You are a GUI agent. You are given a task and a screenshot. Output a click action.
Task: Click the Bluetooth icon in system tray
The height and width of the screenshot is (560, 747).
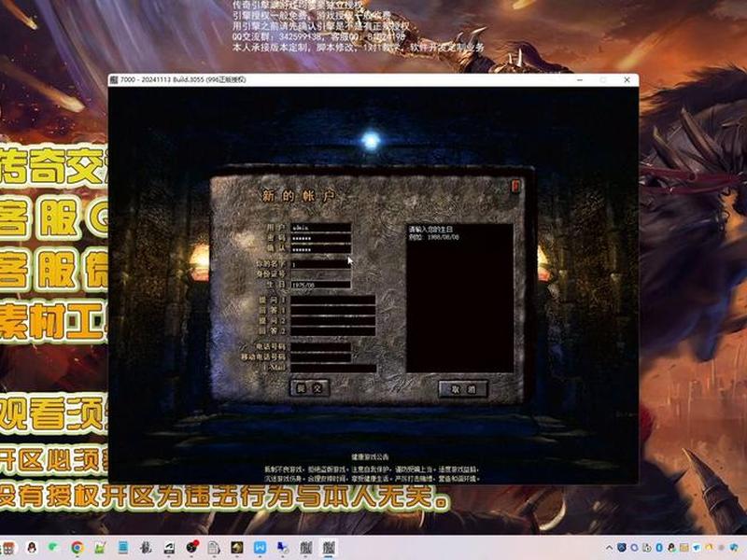pos(659,548)
